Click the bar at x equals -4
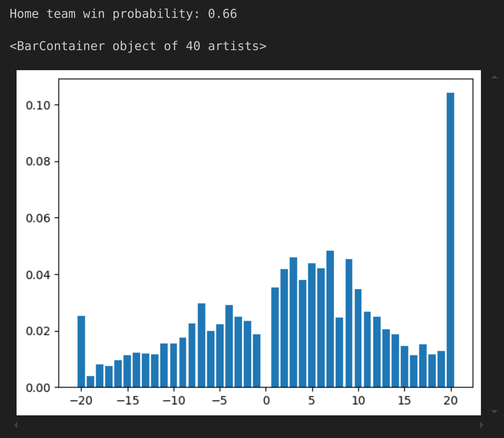Viewport: 504px width, 438px height. click(229, 346)
